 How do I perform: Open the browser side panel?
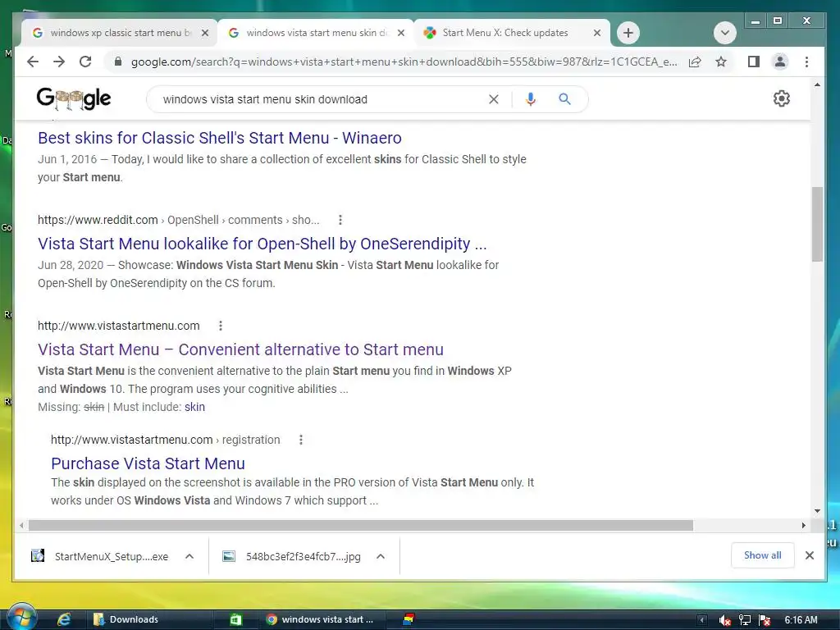(x=754, y=62)
